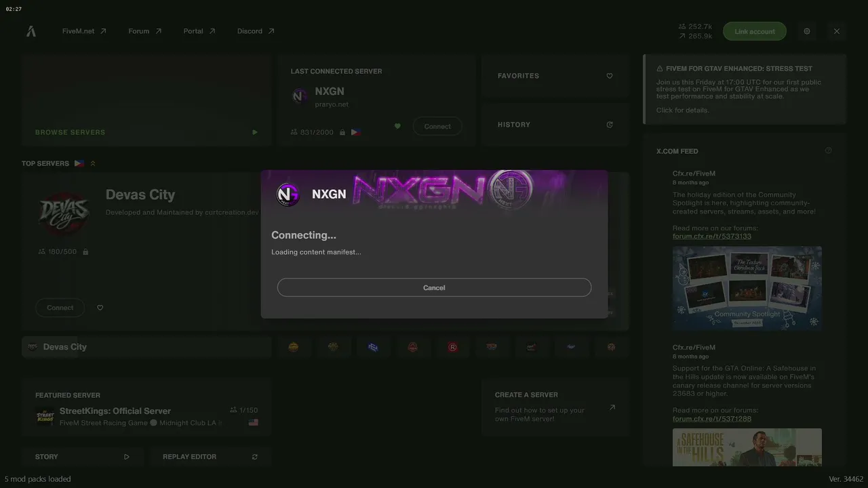Click the FiveM logo in the header

(31, 31)
